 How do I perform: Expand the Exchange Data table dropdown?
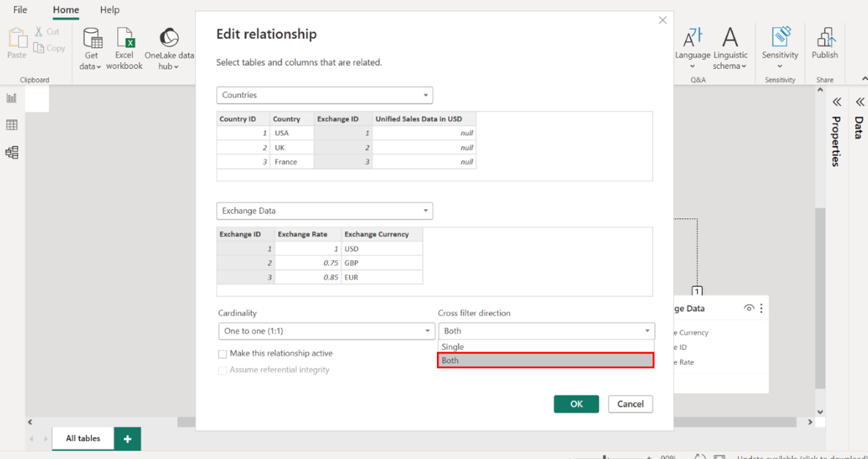(425, 211)
